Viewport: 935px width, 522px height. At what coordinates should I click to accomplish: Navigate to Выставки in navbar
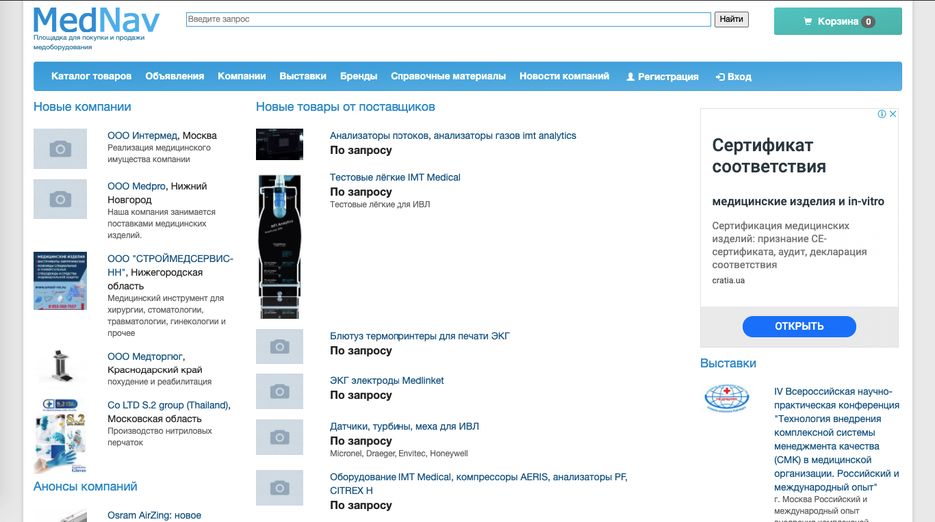(x=303, y=76)
